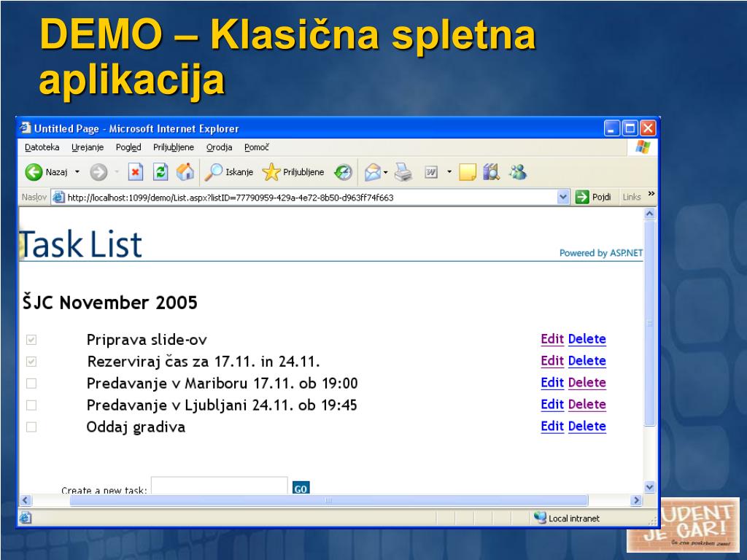Open the Urejanje menu
The width and height of the screenshot is (747, 560).
point(88,147)
